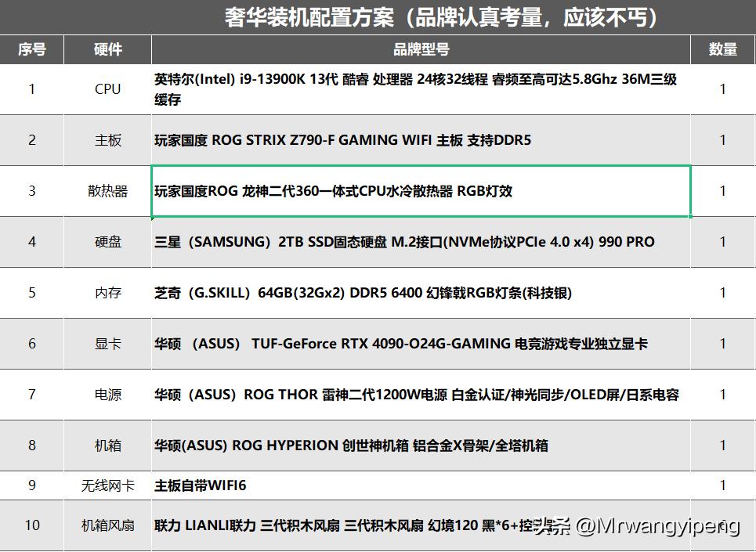Select the 品牌型号 header cell

pos(421,49)
